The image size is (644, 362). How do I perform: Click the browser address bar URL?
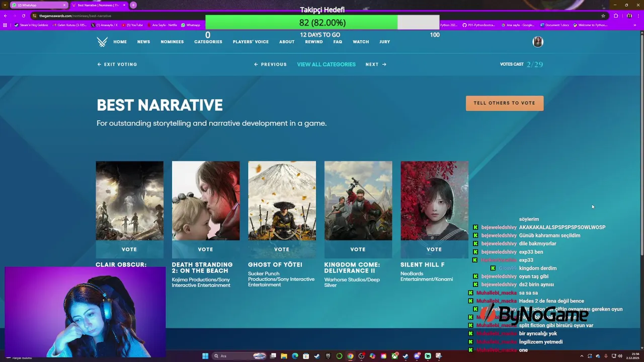(75, 16)
